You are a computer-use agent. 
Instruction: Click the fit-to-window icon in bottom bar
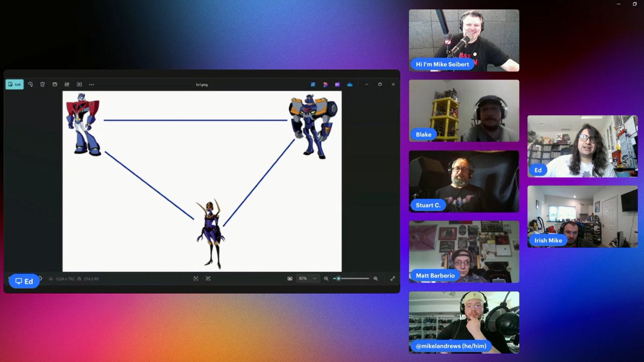coord(196,278)
